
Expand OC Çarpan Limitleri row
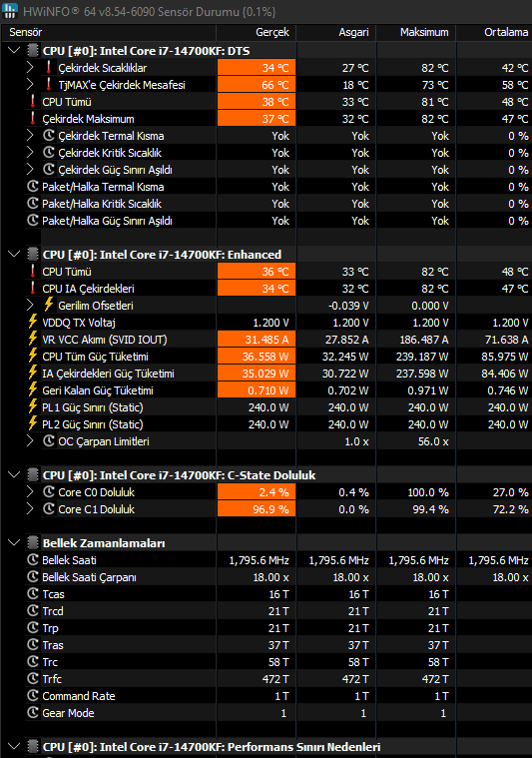[x=30, y=440]
